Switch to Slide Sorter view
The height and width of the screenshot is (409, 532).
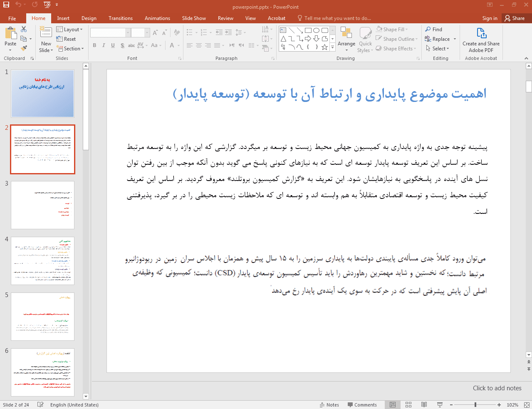point(408,405)
